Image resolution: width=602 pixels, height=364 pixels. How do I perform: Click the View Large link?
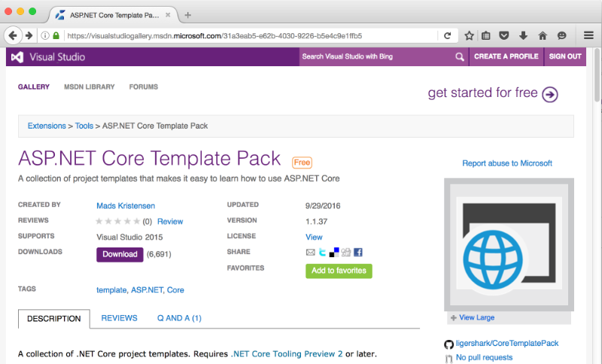point(476,317)
